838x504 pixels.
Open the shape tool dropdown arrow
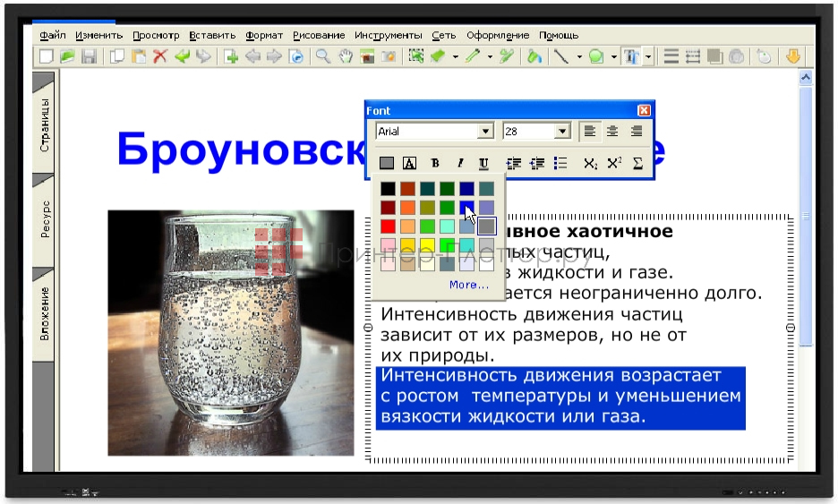(614, 56)
